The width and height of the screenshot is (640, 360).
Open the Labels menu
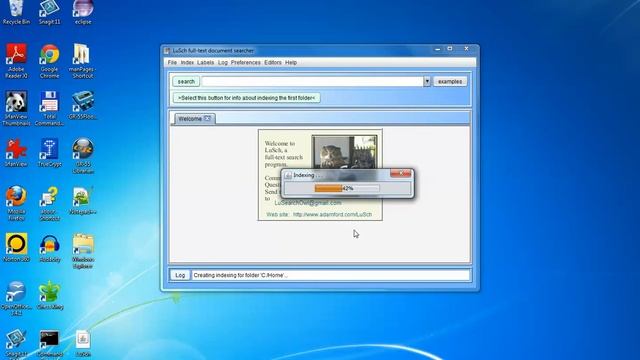[205, 62]
